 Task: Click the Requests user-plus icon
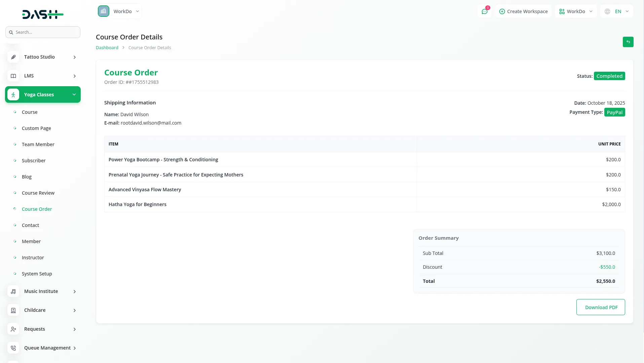[x=13, y=329]
